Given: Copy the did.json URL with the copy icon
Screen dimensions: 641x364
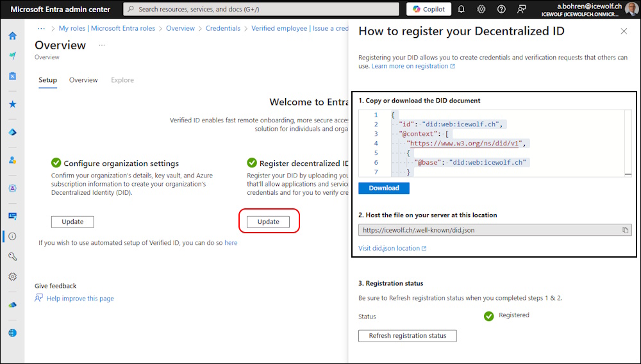Looking at the screenshot, I should click(625, 230).
